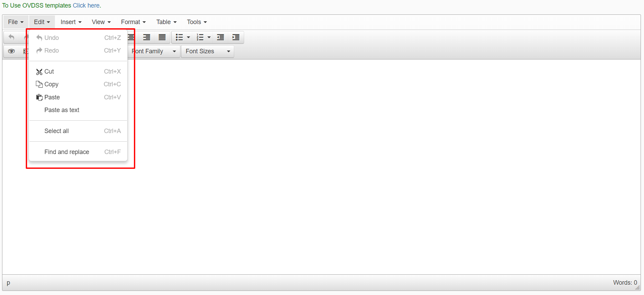This screenshot has width=644, height=295.
Task: Expand numbered list style options arrow
Action: 209,37
